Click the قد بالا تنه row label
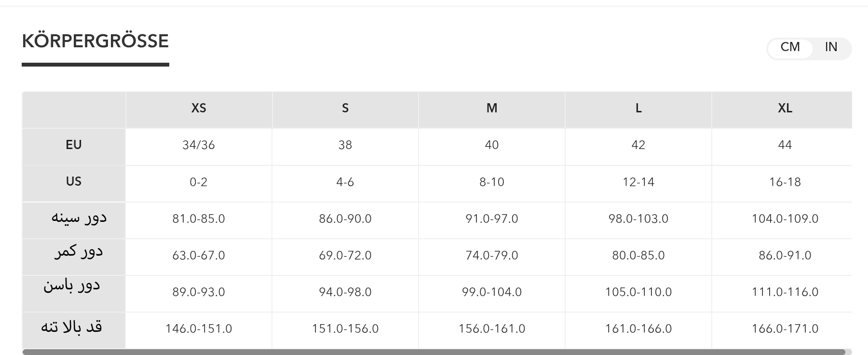The width and height of the screenshot is (868, 355). 71,328
